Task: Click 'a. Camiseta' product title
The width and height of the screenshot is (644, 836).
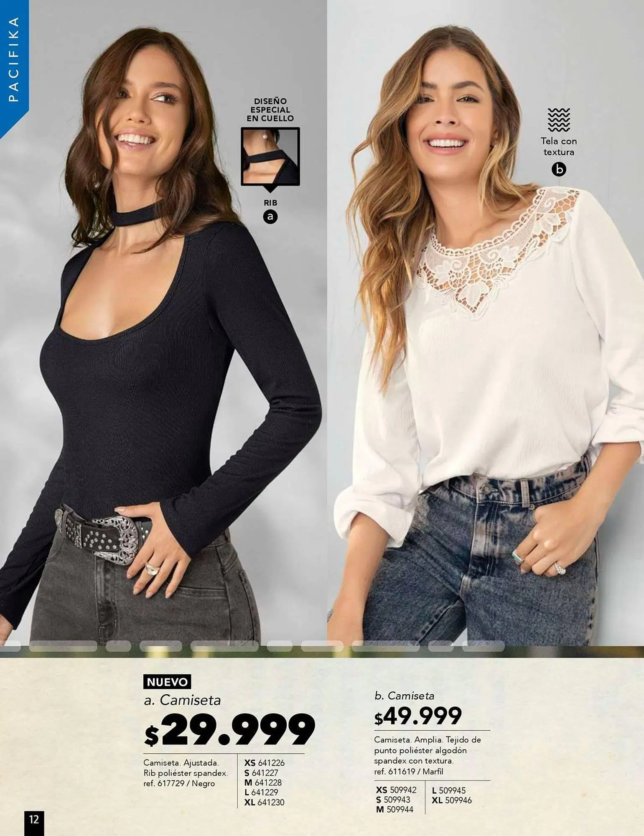Action: [x=182, y=700]
